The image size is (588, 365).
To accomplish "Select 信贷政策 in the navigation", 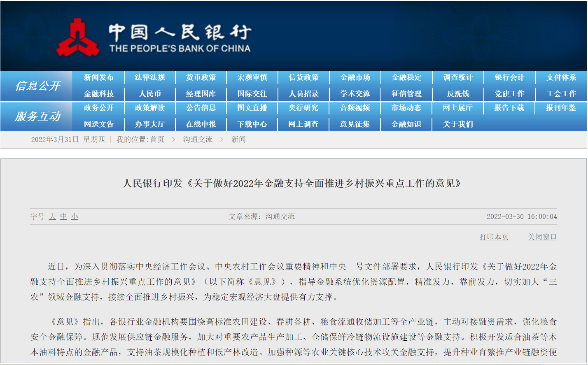I will (x=303, y=77).
